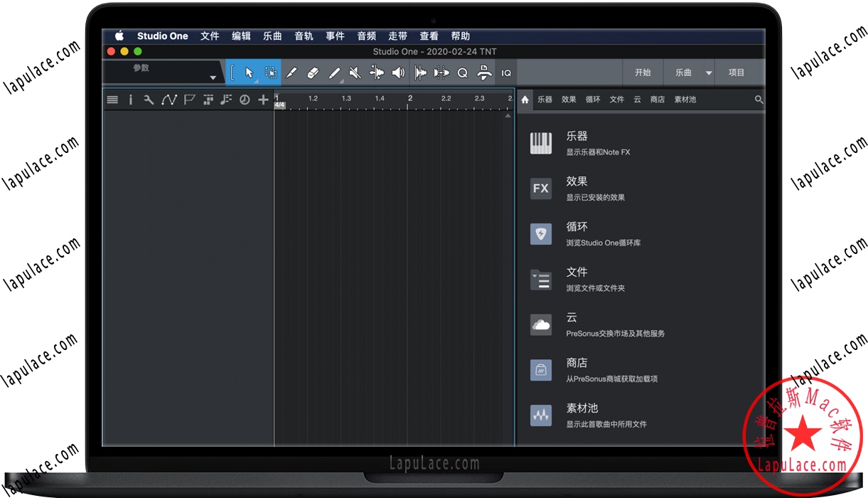Expand the 参数 parameter dropdown arrow

point(213,78)
